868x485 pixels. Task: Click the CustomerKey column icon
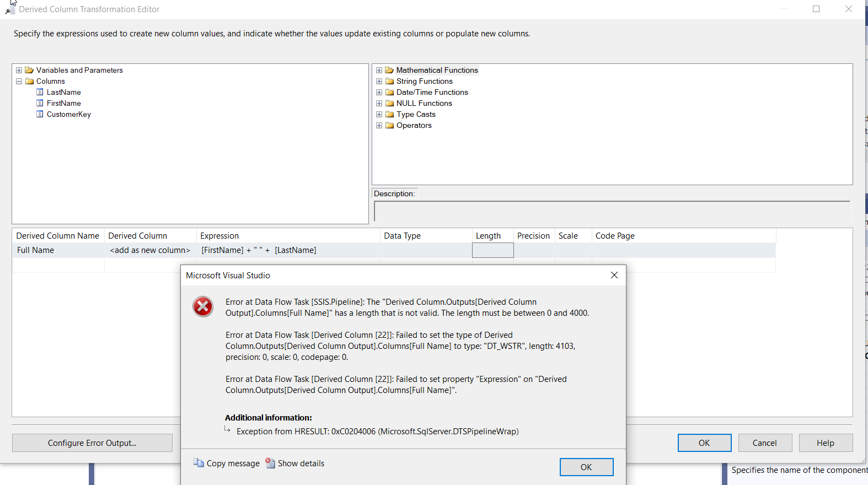tap(40, 114)
